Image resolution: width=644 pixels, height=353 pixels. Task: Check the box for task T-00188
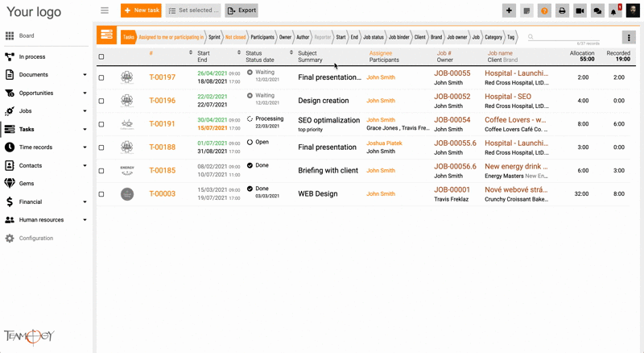click(101, 147)
